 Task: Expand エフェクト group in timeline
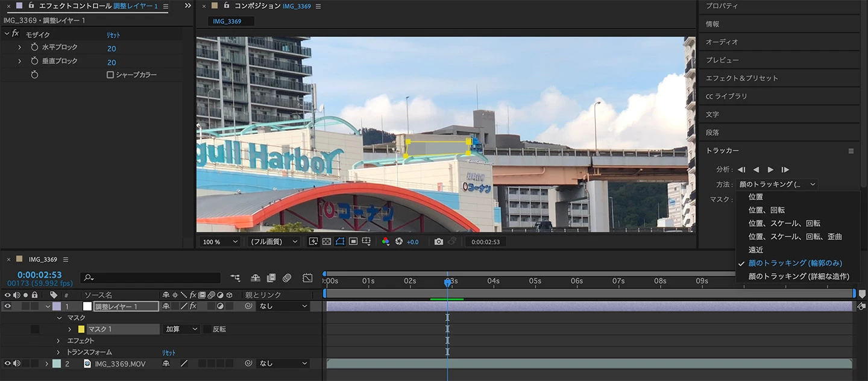coord(58,341)
